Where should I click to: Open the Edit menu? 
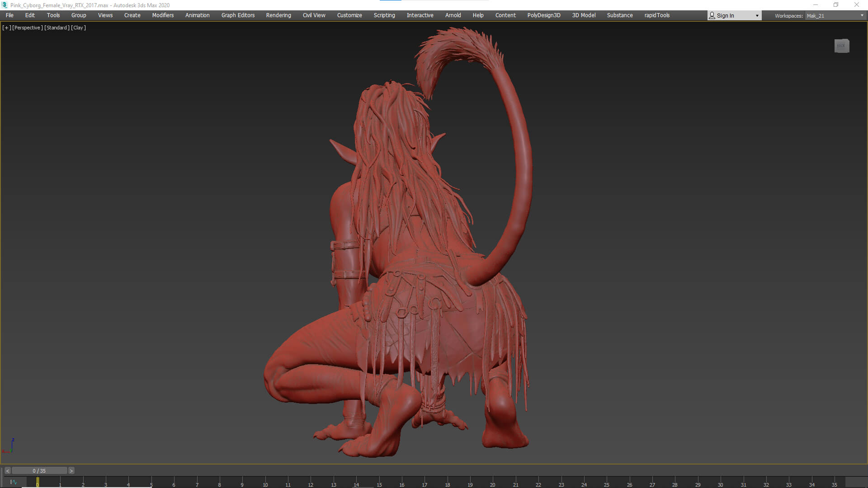coord(30,15)
